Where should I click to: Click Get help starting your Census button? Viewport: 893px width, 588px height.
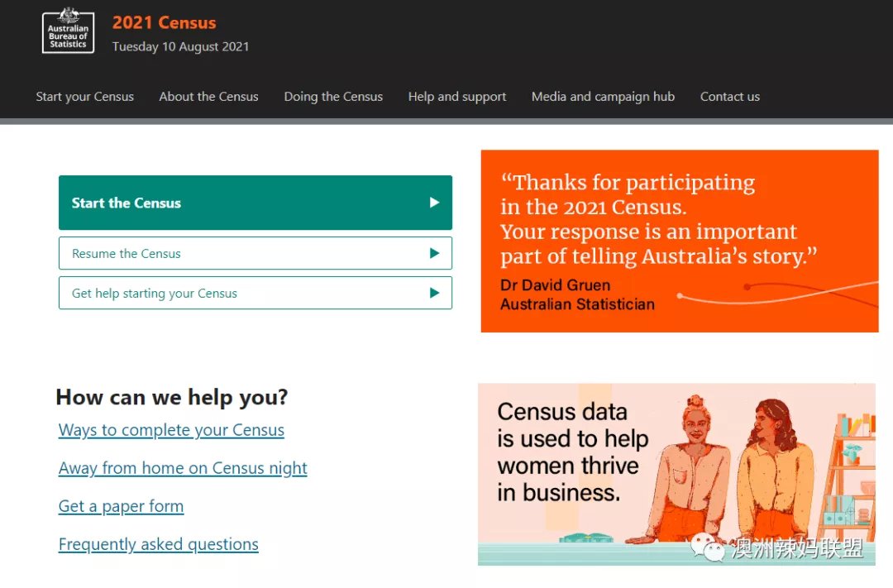255,293
